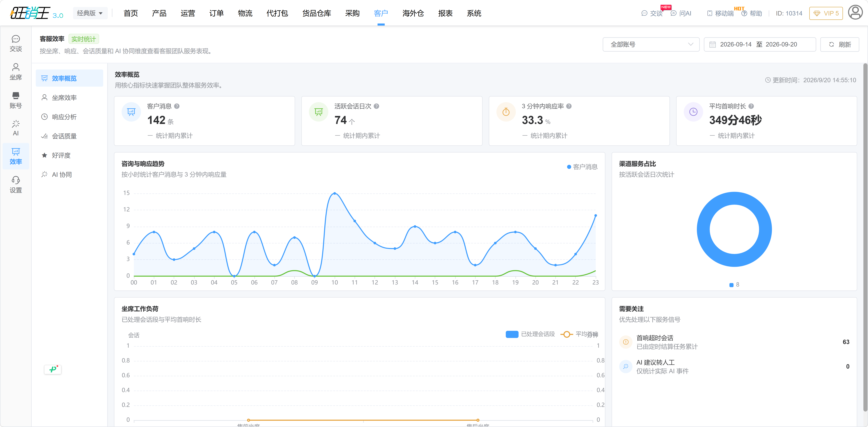Image resolution: width=868 pixels, height=427 pixels.
Task: Select 会话质量 in the side menu
Action: point(69,136)
